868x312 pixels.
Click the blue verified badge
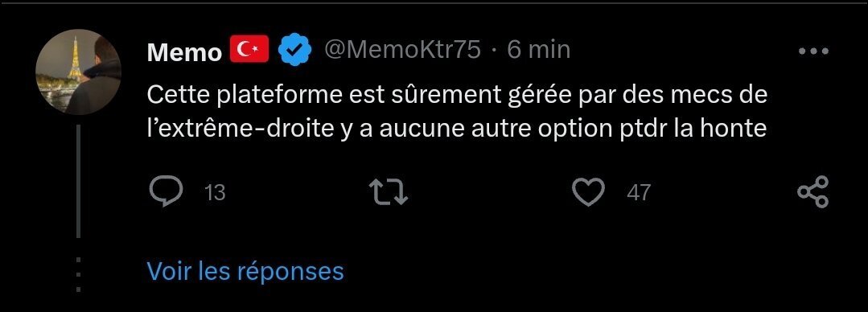pyautogui.click(x=294, y=50)
